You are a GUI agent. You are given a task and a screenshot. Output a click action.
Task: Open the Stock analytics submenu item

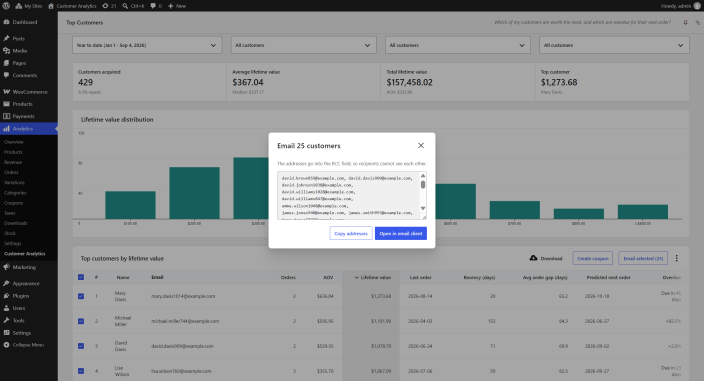[10, 233]
